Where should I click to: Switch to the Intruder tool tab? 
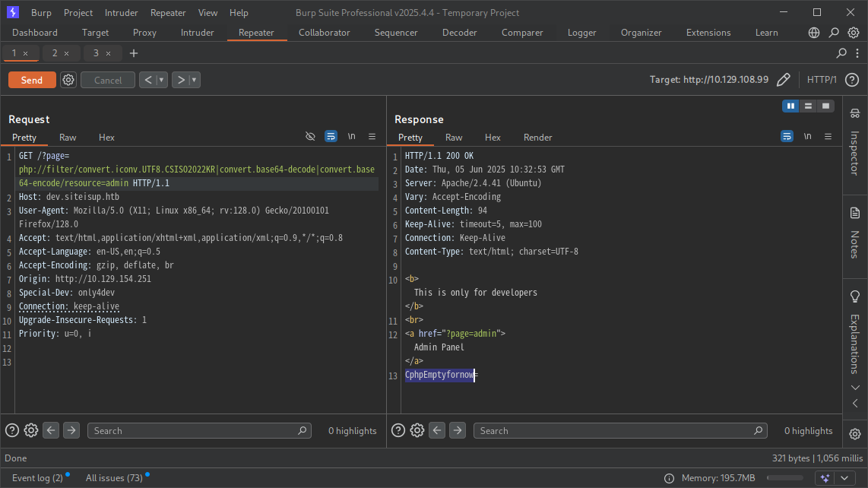point(197,33)
